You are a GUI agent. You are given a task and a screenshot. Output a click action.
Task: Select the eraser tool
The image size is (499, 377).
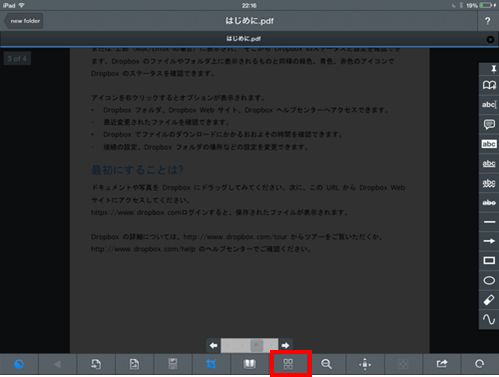click(x=489, y=300)
